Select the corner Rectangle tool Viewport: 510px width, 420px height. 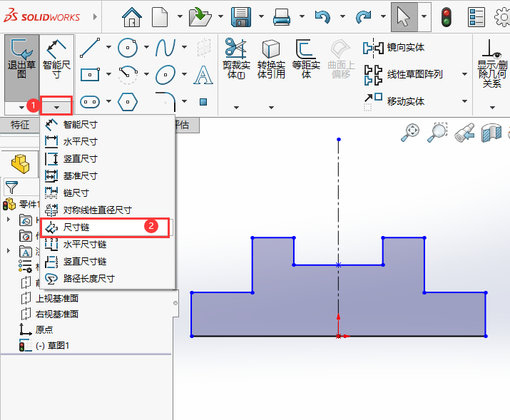[x=90, y=75]
